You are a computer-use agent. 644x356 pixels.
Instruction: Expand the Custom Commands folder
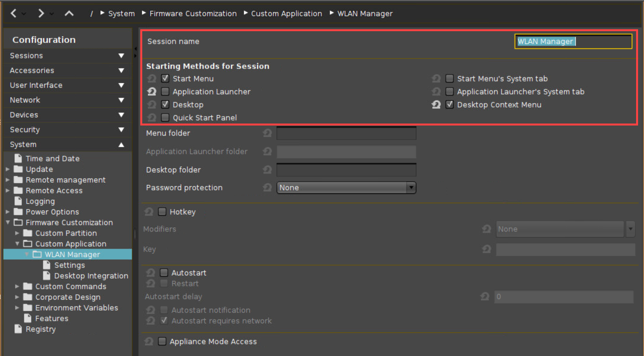17,286
